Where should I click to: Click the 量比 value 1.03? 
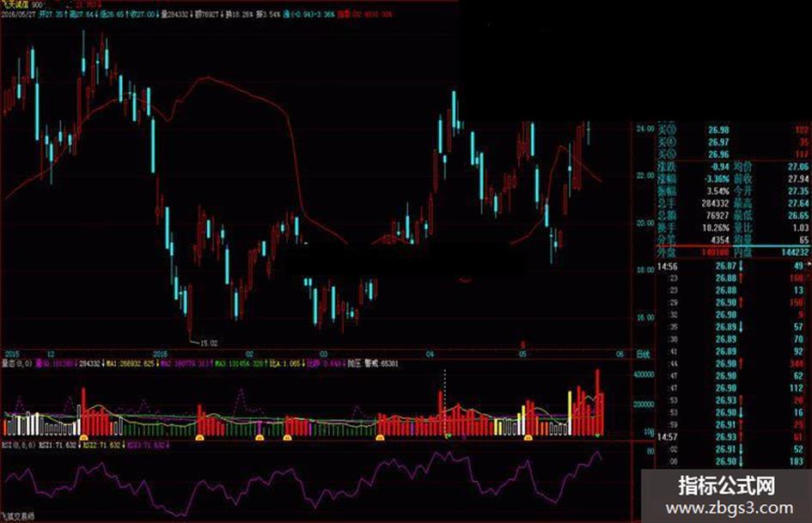point(801,228)
